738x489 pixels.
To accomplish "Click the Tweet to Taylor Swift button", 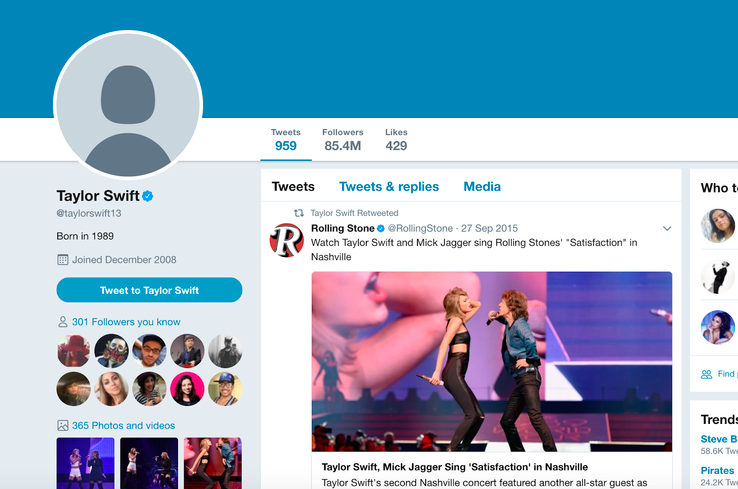I will pyautogui.click(x=149, y=290).
